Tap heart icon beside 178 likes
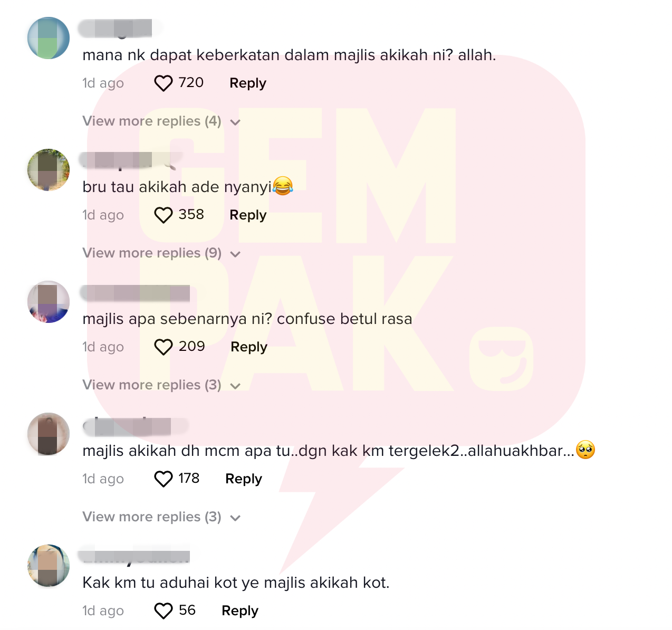Screen dimensions: 672x630 point(163,479)
